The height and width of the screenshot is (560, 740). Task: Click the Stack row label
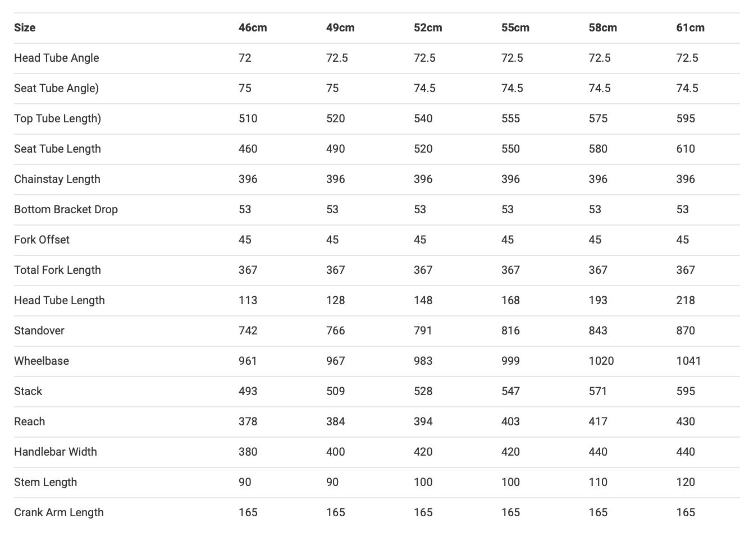coord(28,392)
